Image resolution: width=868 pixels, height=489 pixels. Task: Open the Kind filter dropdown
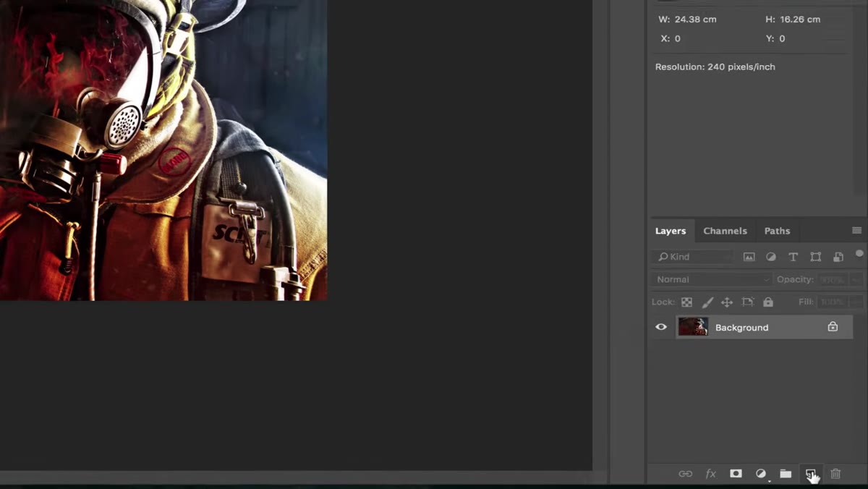coord(694,257)
